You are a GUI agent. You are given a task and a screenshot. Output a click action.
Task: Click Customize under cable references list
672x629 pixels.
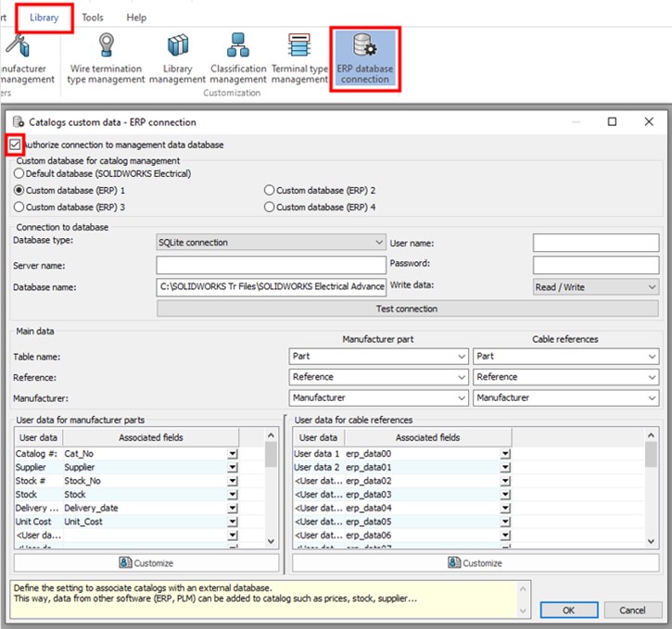point(475,562)
